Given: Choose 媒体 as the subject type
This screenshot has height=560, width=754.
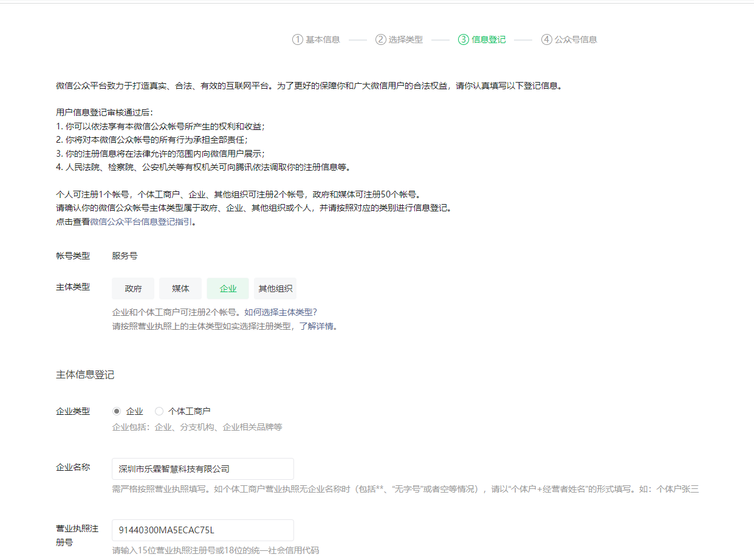Looking at the screenshot, I should [x=180, y=289].
